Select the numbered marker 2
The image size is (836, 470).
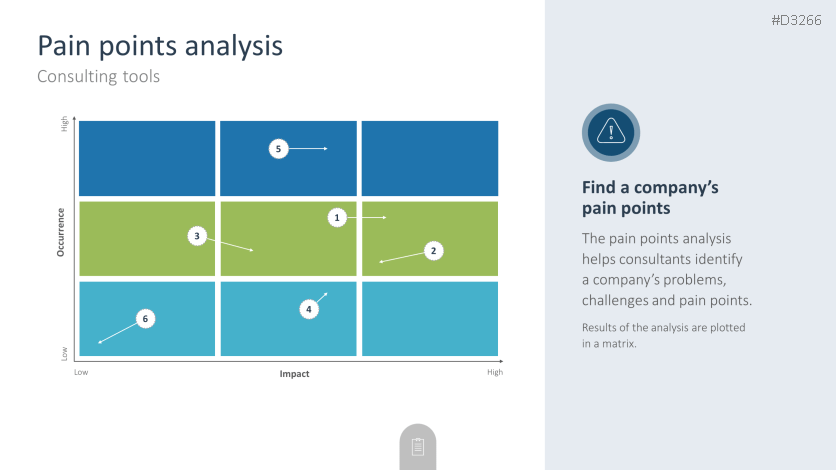click(x=433, y=251)
